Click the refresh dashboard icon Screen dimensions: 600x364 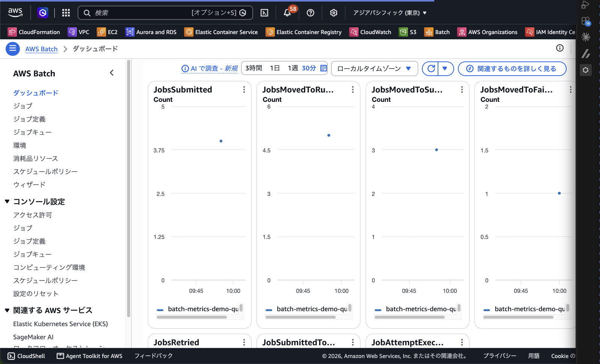[x=430, y=69]
